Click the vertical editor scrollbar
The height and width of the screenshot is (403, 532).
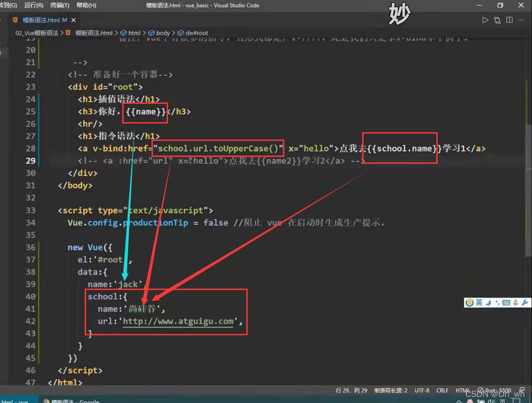pyautogui.click(x=528, y=190)
